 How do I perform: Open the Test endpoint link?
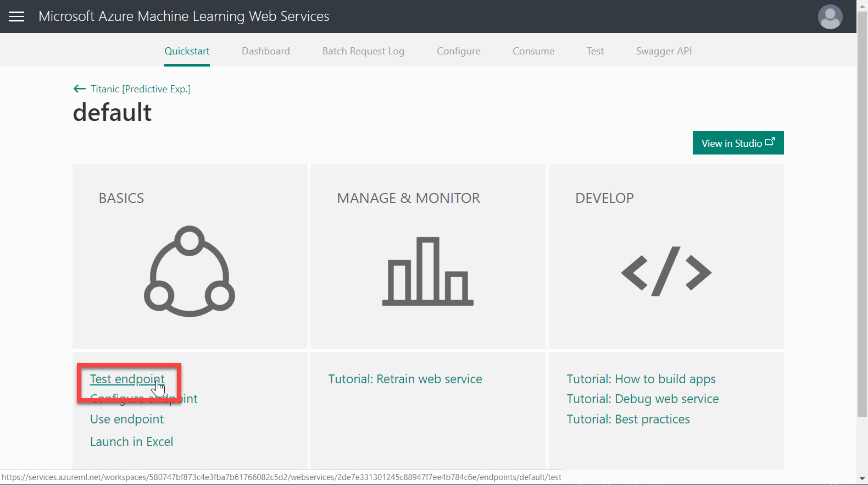pyautogui.click(x=127, y=379)
